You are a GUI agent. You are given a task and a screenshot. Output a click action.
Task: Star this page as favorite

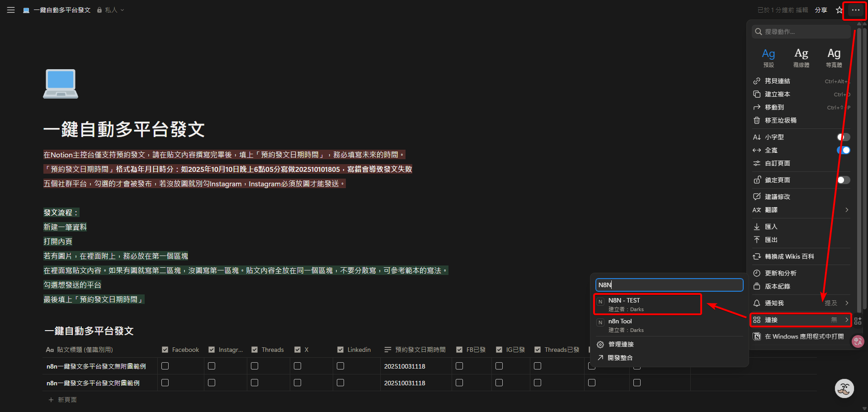coord(839,10)
